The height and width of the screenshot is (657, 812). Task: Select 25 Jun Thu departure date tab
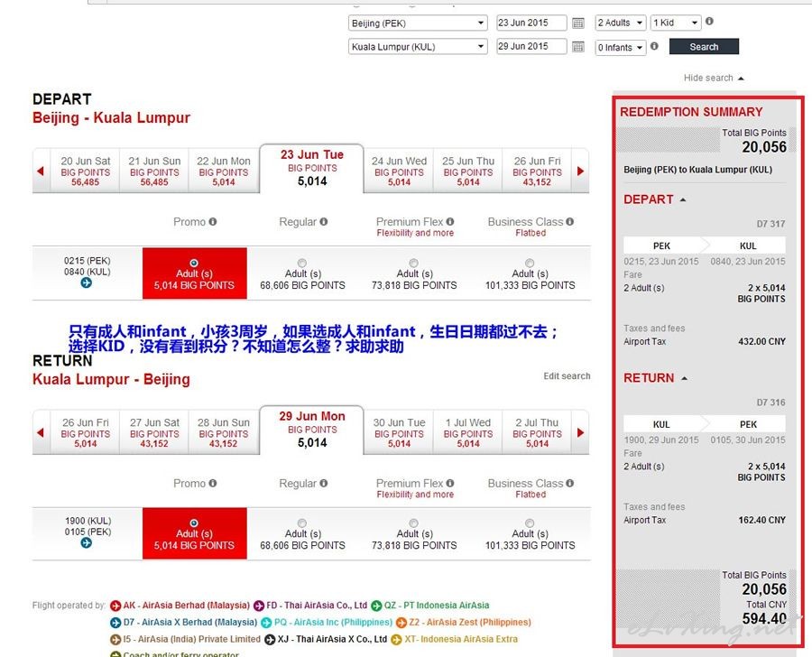click(x=468, y=171)
